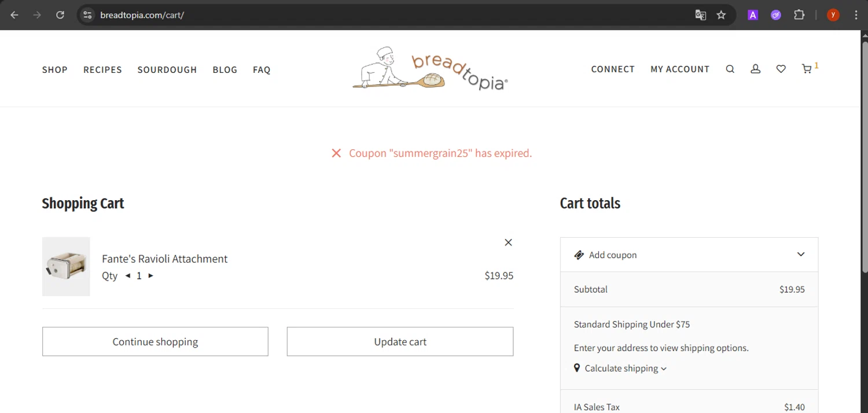Open the wishlist heart icon
Image resolution: width=868 pixels, height=413 pixels.
tap(781, 69)
